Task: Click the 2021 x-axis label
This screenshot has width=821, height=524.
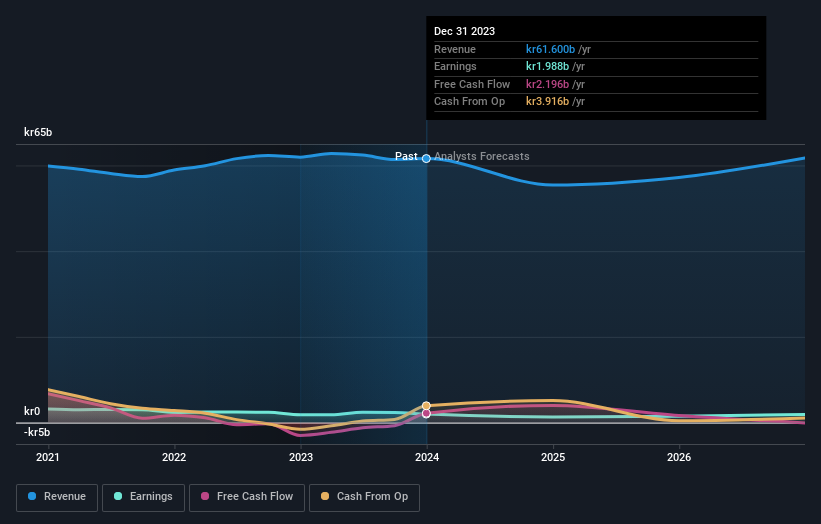Action: pyautogui.click(x=48, y=458)
